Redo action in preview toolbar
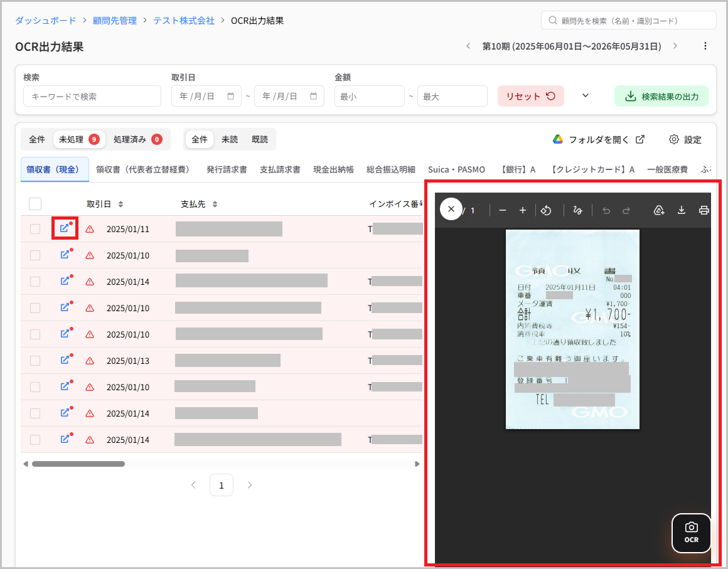The width and height of the screenshot is (728, 569). tap(626, 210)
